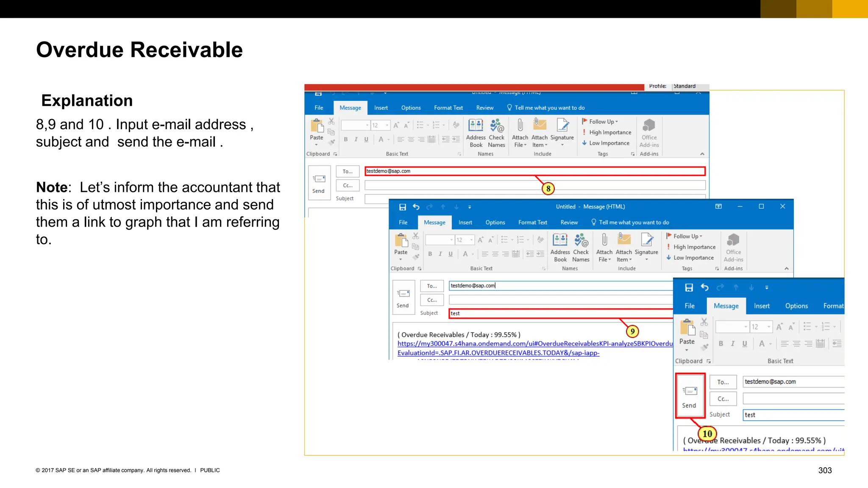Click Format Painter in front window
Viewport: 868px width, 488px height.
pos(704,347)
